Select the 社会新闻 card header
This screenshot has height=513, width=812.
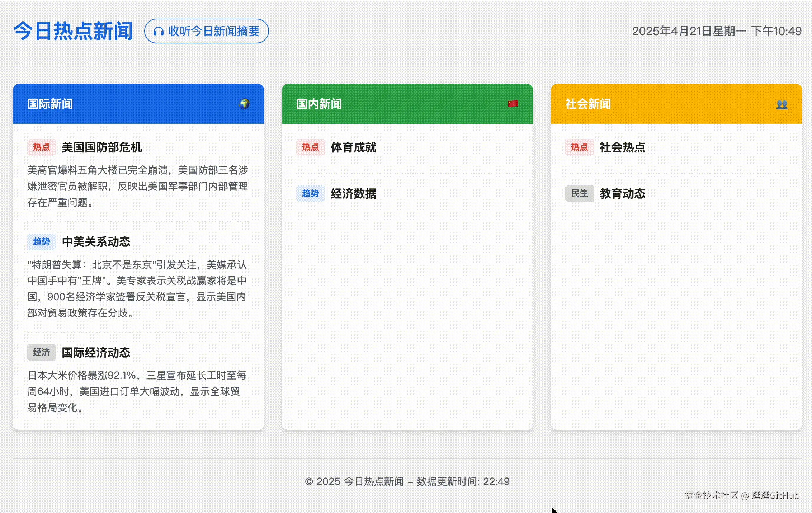click(676, 104)
